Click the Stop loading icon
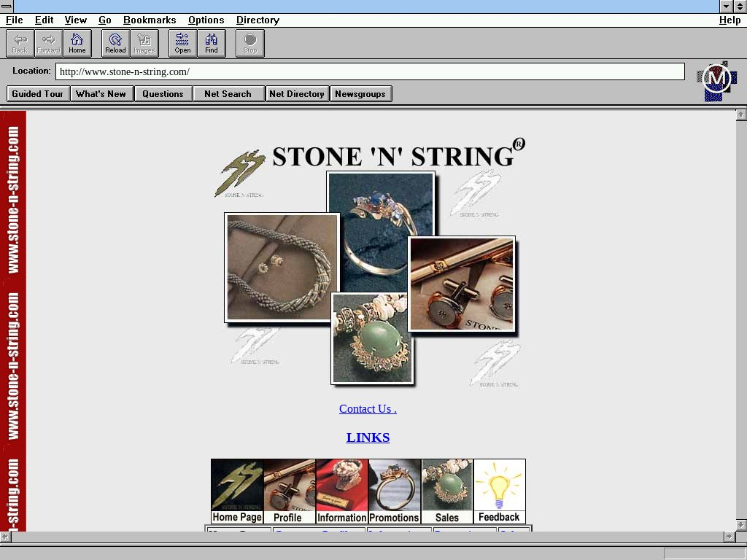 [250, 43]
